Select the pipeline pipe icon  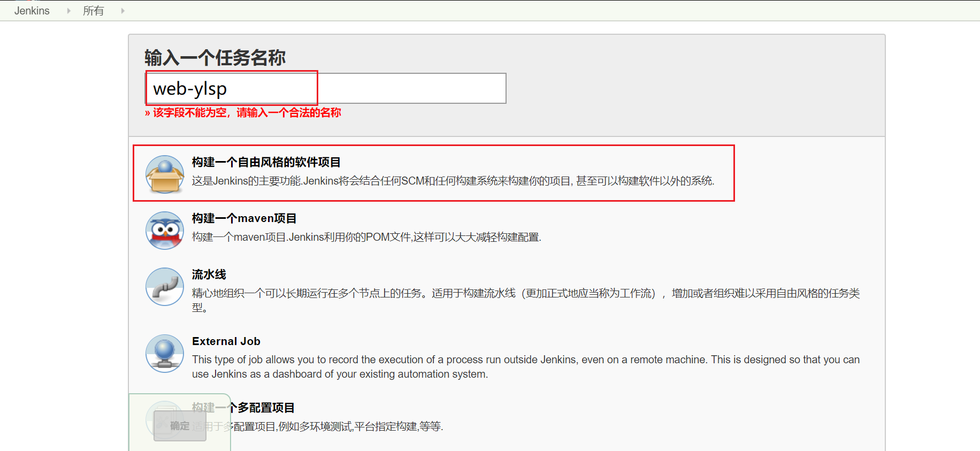(165, 287)
